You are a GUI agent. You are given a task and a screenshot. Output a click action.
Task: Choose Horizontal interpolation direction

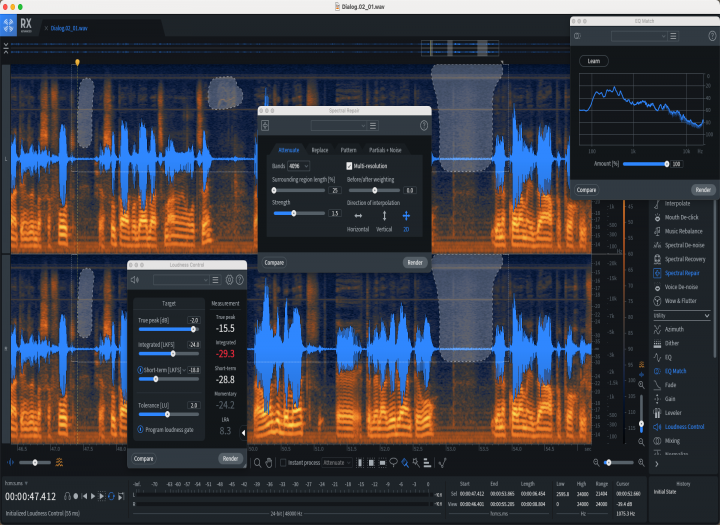coord(358,215)
